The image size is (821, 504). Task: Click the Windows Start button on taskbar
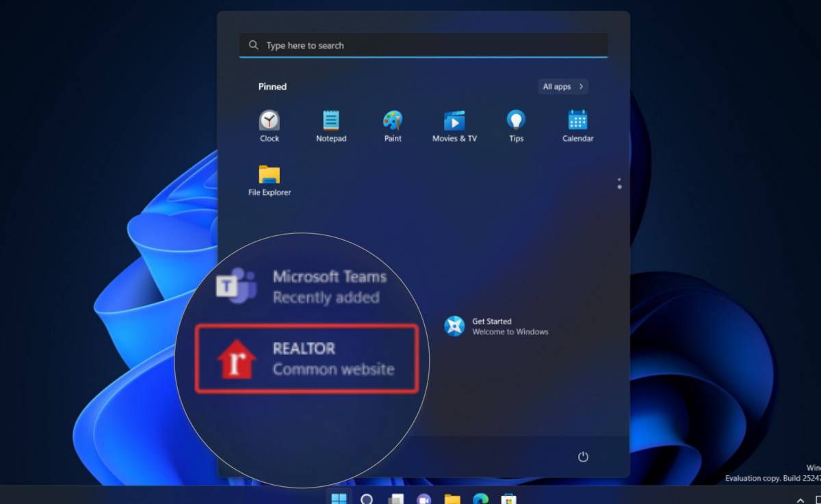click(339, 498)
